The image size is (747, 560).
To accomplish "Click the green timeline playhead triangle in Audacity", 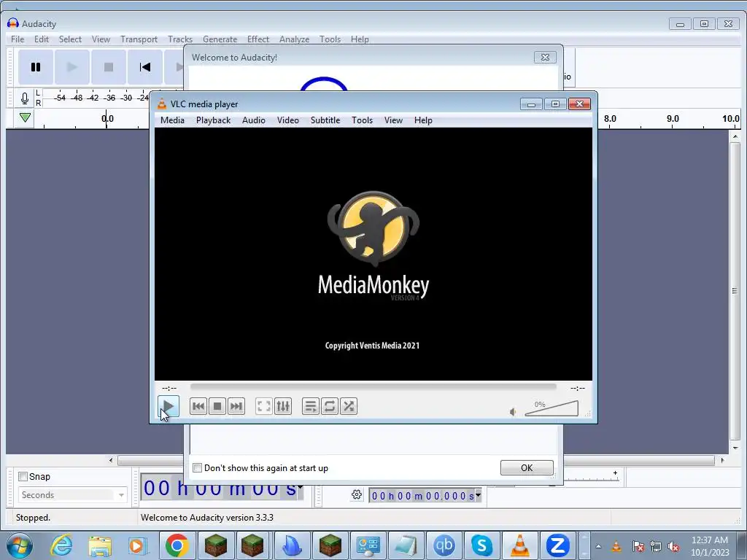I will pyautogui.click(x=26, y=117).
